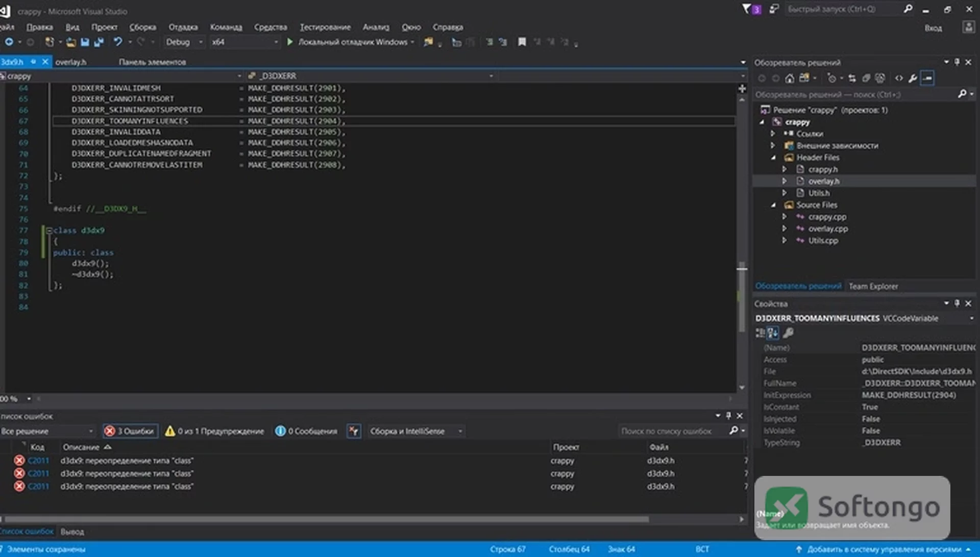
Task: Click the Home icon in Solution Explorer
Action: pyautogui.click(x=790, y=78)
